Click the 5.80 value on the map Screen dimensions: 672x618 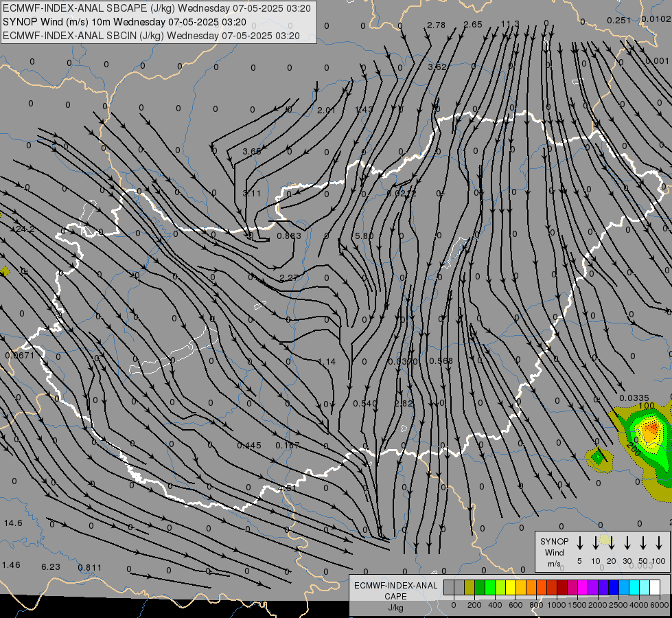pyautogui.click(x=364, y=236)
